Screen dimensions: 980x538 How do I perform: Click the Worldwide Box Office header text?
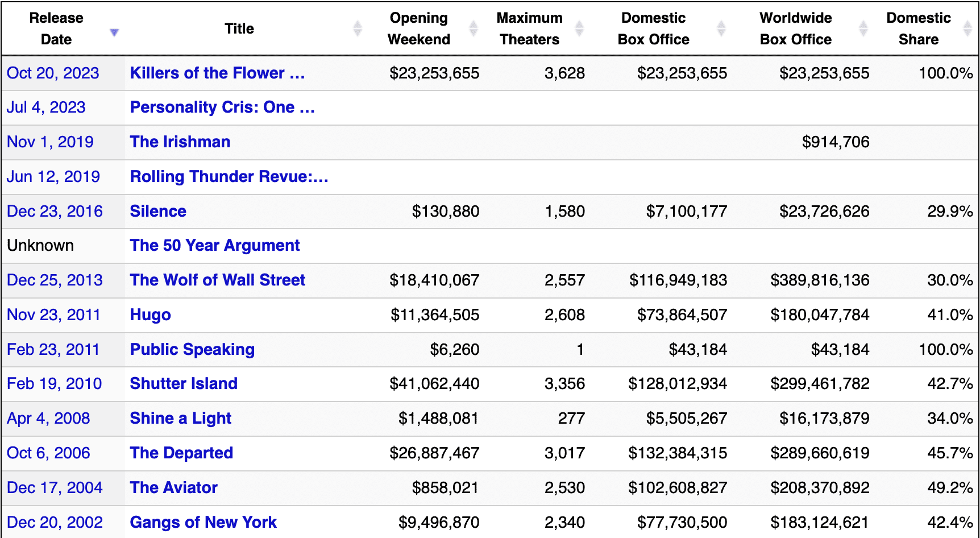(796, 28)
